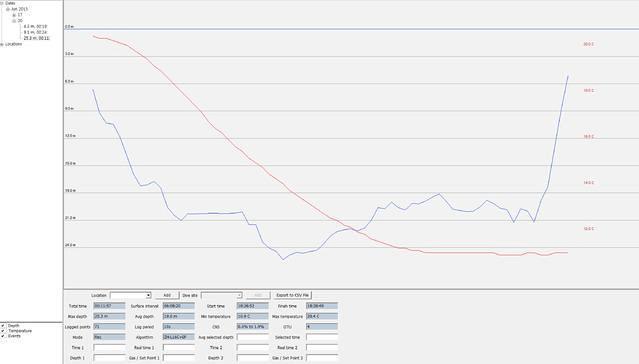Click the Time 1 field

pyautogui.click(x=109, y=348)
